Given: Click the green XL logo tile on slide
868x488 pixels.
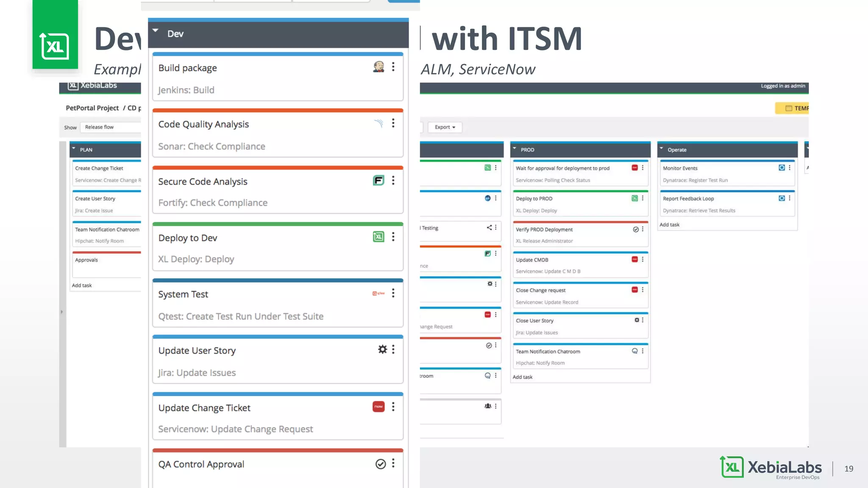Looking at the screenshot, I should [55, 34].
